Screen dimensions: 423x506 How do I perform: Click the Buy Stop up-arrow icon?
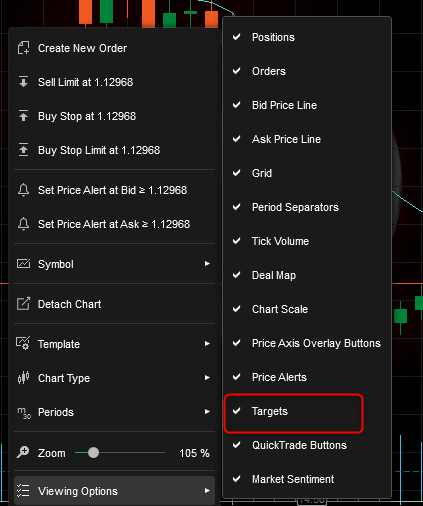point(23,116)
